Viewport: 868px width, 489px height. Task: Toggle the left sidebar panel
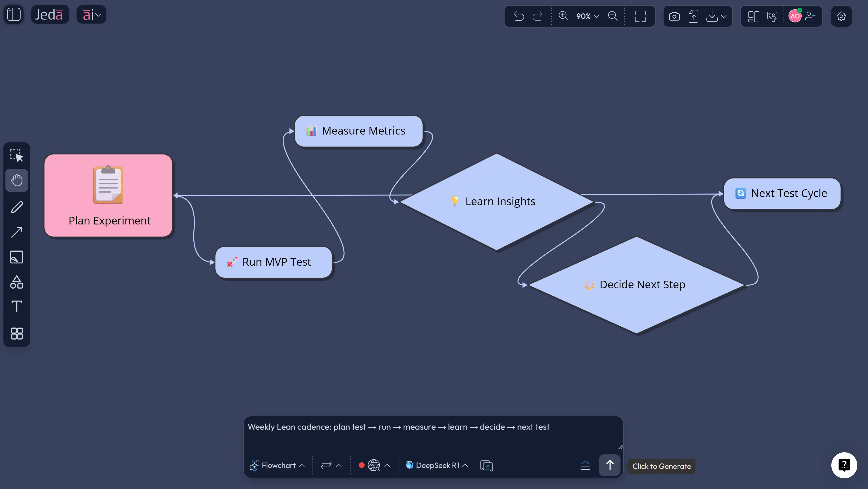(14, 14)
